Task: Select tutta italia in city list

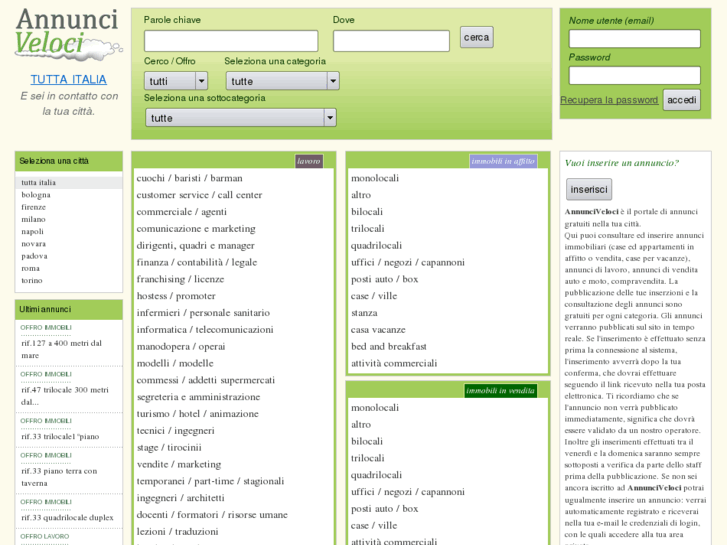Action: [x=38, y=182]
